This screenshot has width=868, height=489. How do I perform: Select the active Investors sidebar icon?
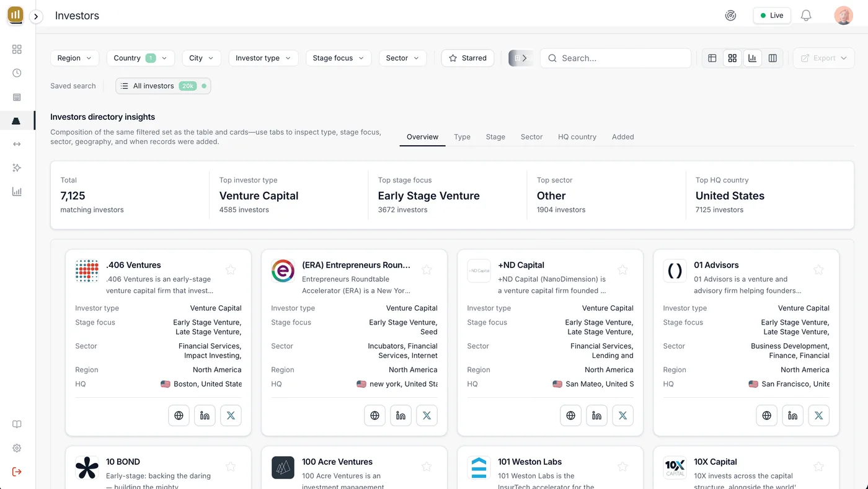tap(17, 121)
